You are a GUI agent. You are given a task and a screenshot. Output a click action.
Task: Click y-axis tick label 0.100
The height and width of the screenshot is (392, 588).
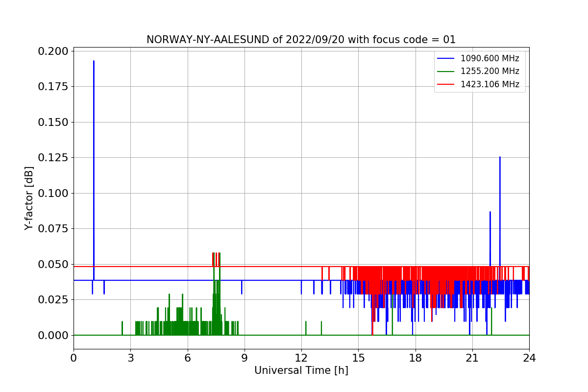[x=53, y=193]
